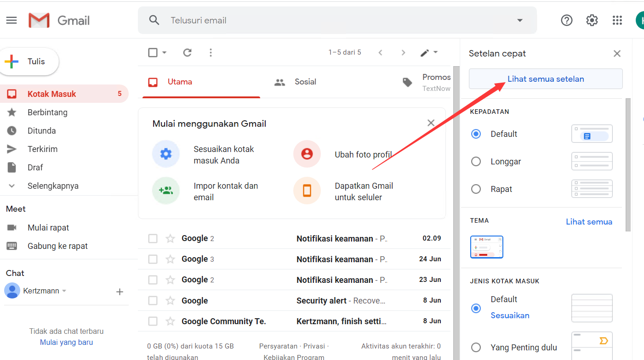Open Help support icon
This screenshot has height=360, width=644.
[567, 20]
